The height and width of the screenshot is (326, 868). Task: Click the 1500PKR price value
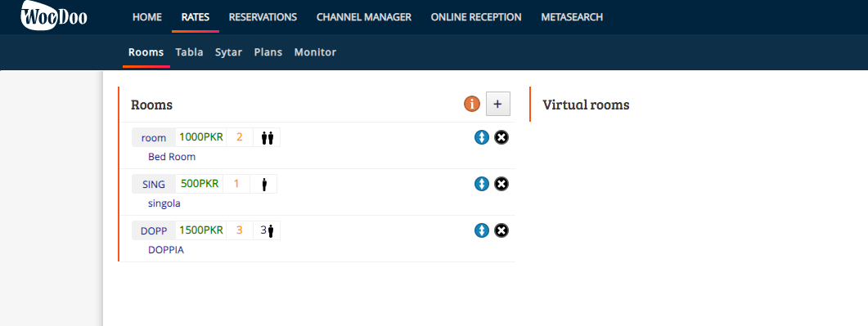(x=201, y=230)
